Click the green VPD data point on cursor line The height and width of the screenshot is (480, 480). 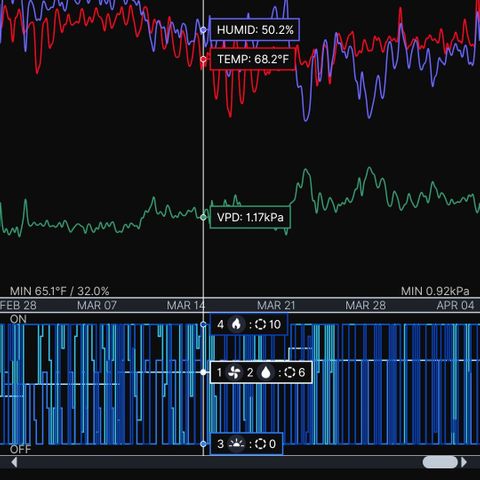pyautogui.click(x=203, y=217)
